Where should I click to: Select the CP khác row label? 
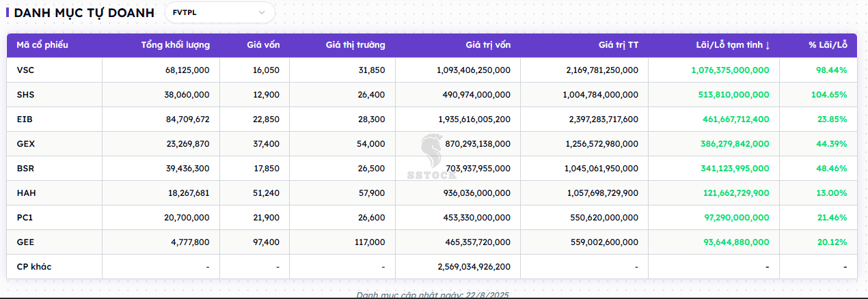coord(33,267)
